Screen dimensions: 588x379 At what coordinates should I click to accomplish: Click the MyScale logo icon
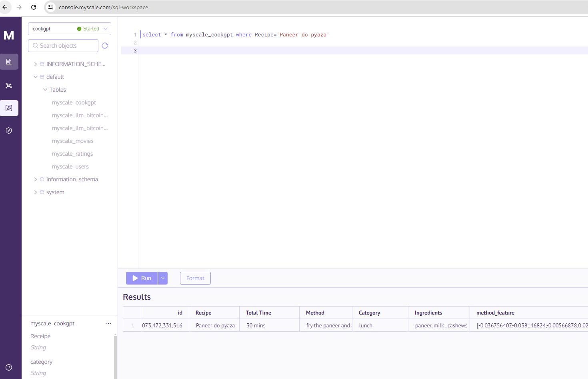coord(9,36)
